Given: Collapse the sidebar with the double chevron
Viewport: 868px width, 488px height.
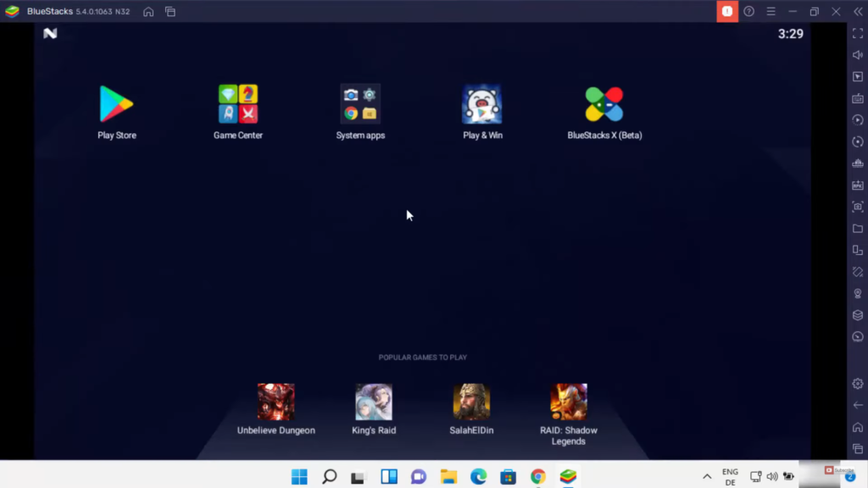Looking at the screenshot, I should [857, 11].
